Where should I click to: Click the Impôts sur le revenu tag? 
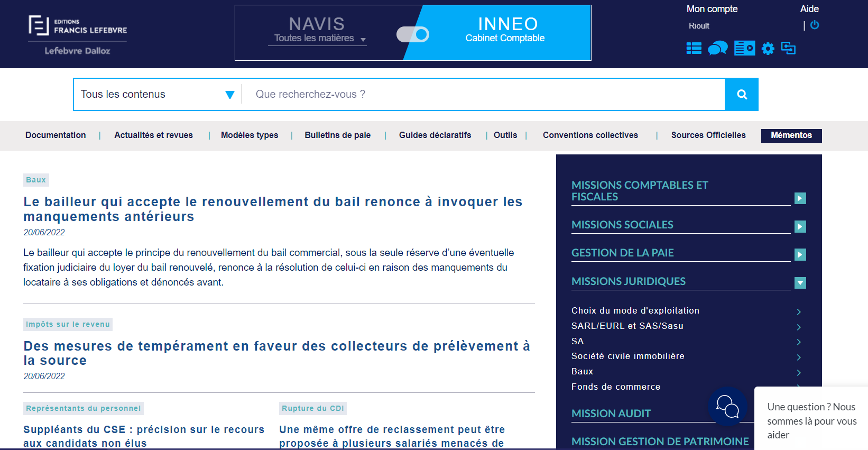pyautogui.click(x=68, y=324)
